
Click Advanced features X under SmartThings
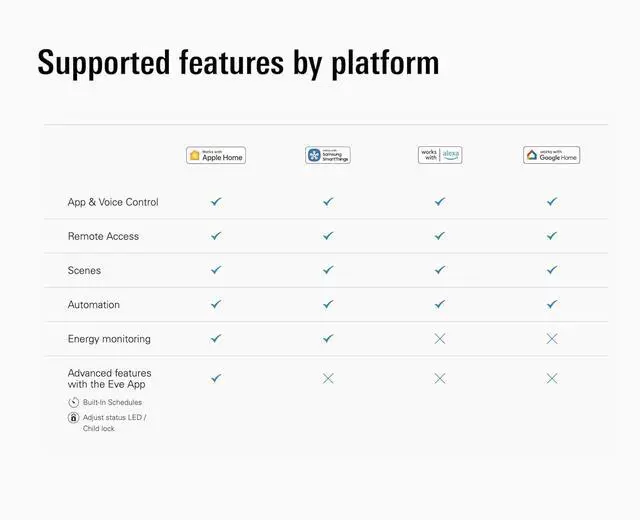[328, 378]
